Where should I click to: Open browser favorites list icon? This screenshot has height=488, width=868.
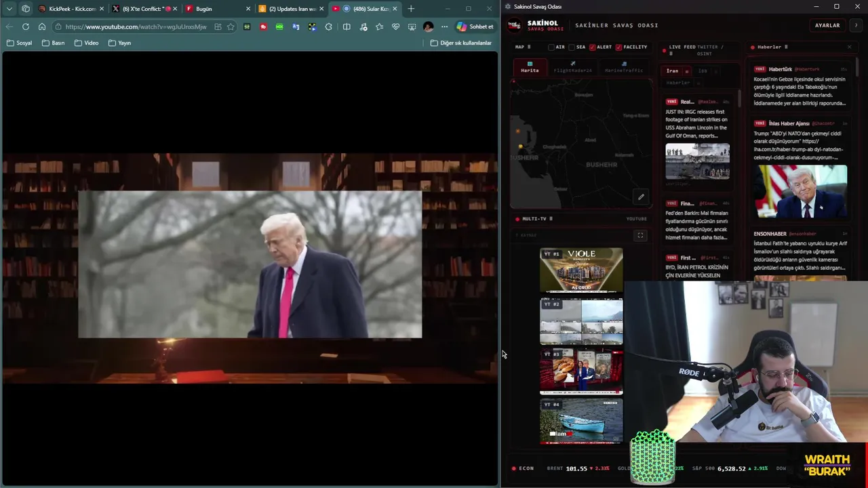point(379,26)
